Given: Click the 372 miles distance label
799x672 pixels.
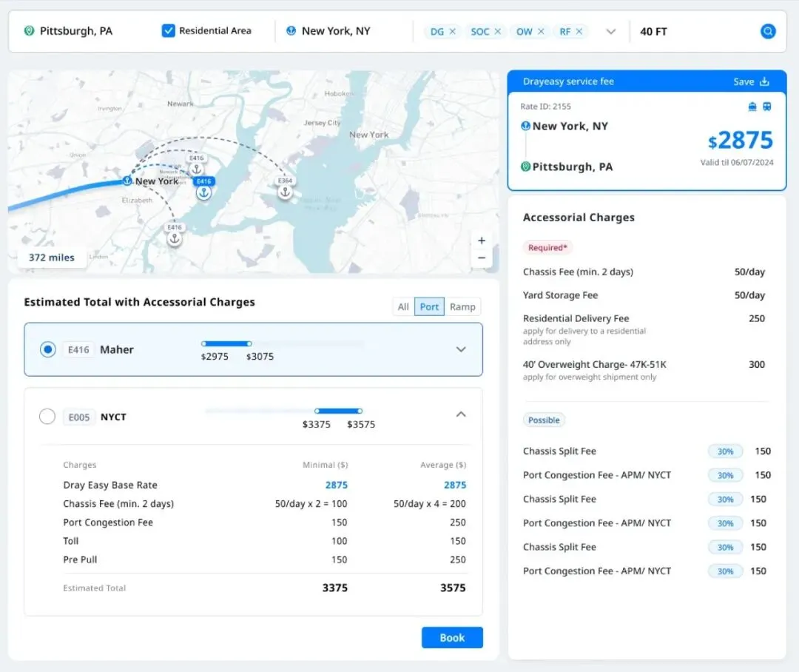Looking at the screenshot, I should pyautogui.click(x=52, y=258).
